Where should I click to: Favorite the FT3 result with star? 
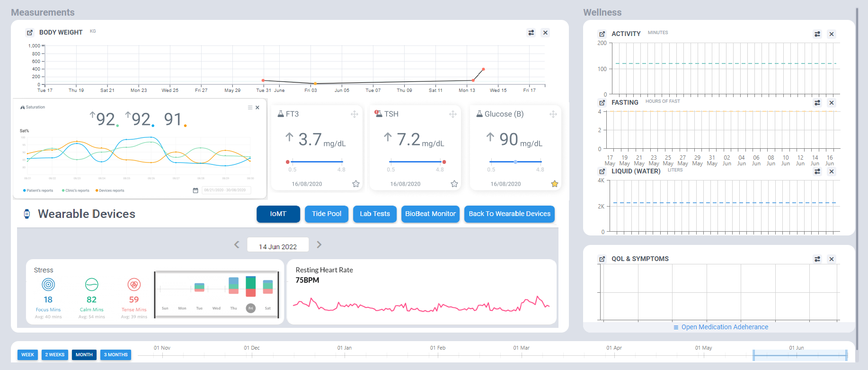pyautogui.click(x=356, y=184)
